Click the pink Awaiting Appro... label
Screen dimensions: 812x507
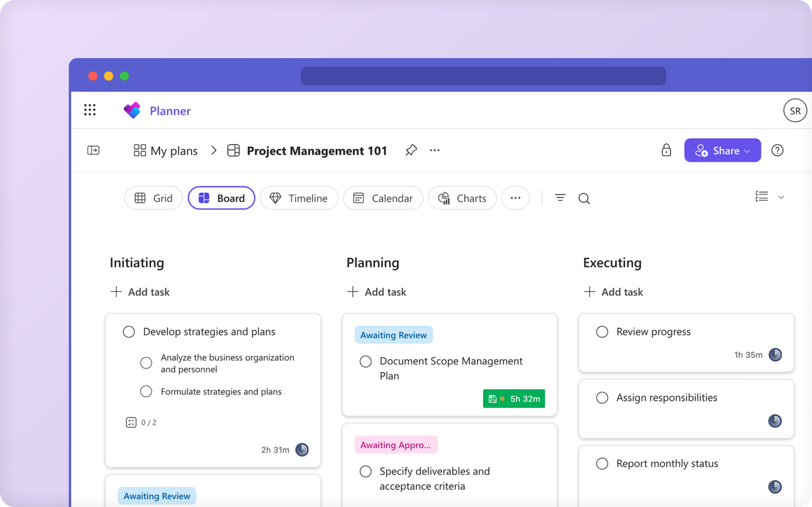396,445
